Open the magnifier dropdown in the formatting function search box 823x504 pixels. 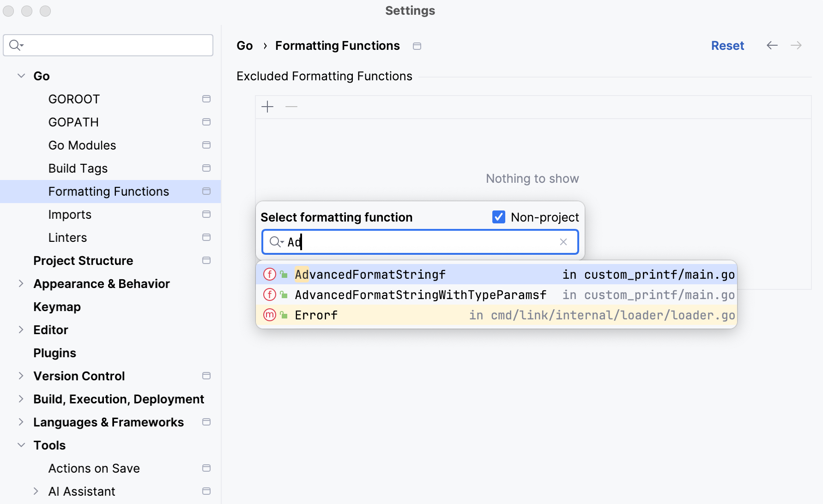(x=276, y=242)
